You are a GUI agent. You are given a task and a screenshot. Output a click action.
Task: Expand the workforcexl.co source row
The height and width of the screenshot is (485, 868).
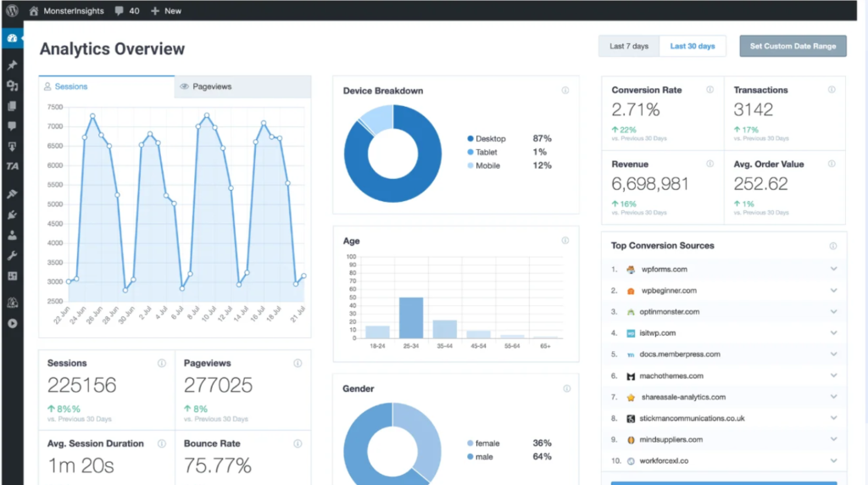[x=834, y=460]
